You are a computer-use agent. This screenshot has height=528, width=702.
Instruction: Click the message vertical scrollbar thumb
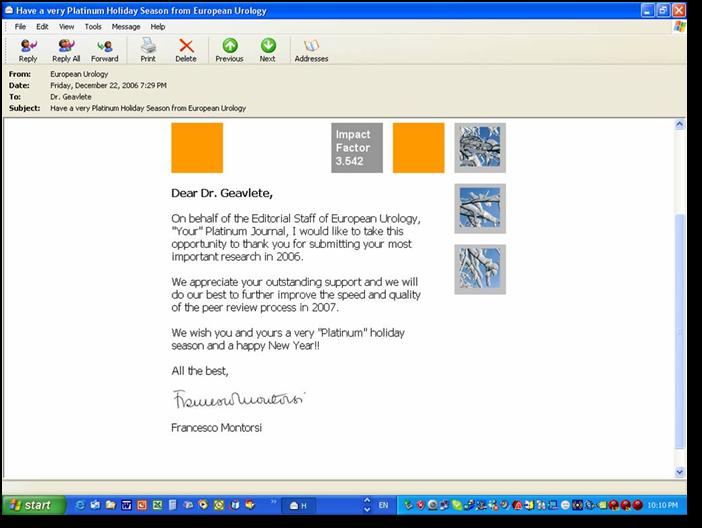pyautogui.click(x=680, y=331)
